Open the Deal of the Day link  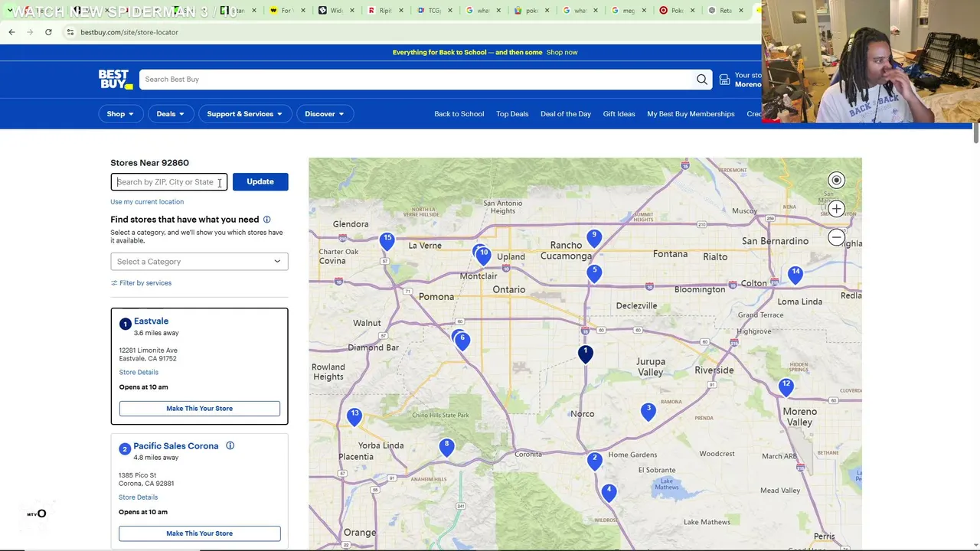click(x=566, y=114)
